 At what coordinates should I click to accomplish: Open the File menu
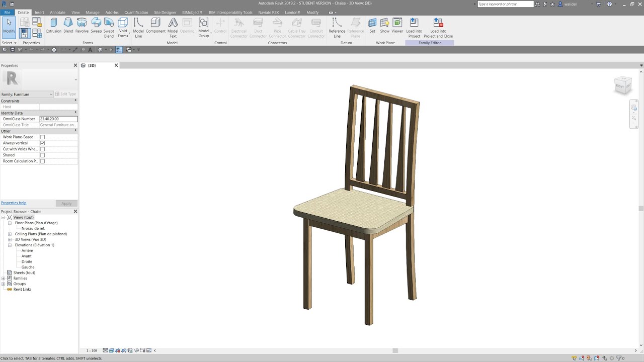pos(8,12)
